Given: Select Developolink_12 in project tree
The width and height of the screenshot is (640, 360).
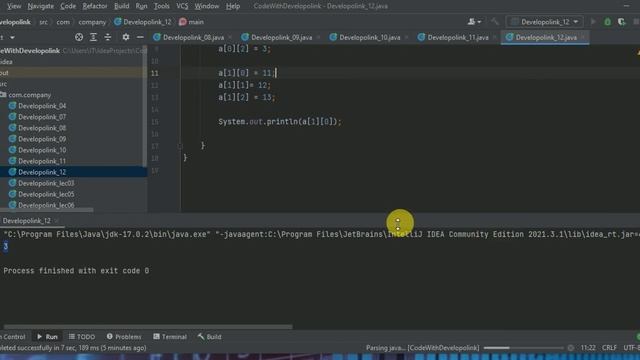Looking at the screenshot, I should click(x=73, y=172).
